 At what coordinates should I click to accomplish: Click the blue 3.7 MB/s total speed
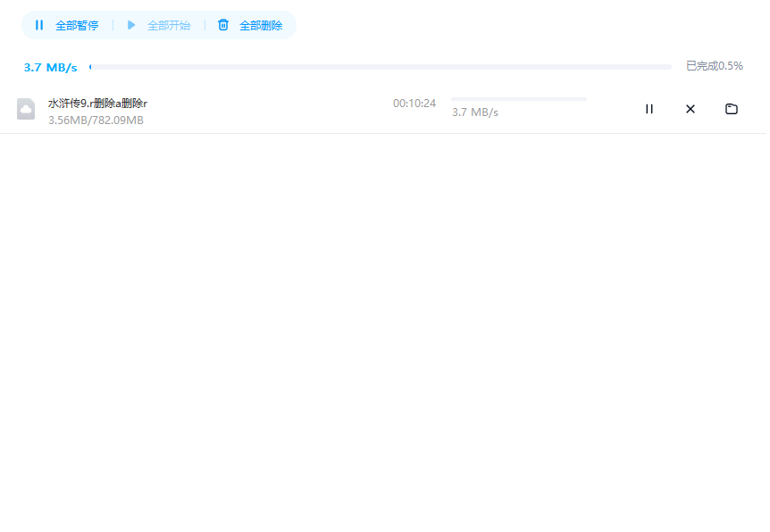(51, 67)
